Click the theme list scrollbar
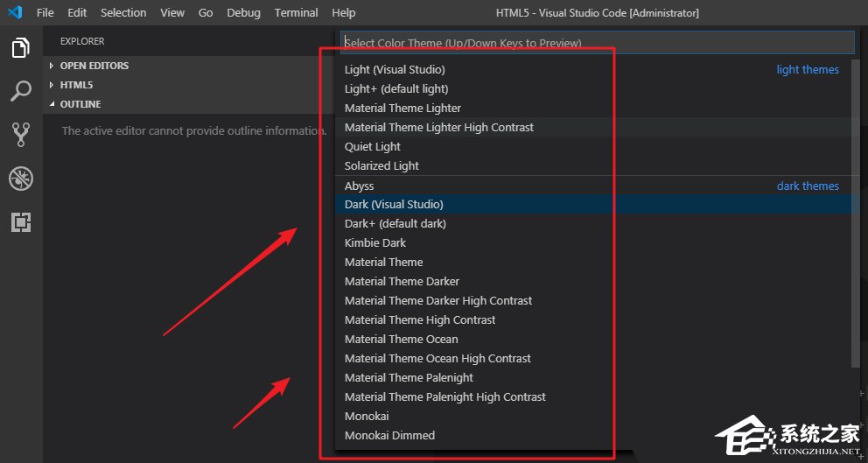Viewport: 868px width, 463px height. pyautogui.click(x=856, y=219)
